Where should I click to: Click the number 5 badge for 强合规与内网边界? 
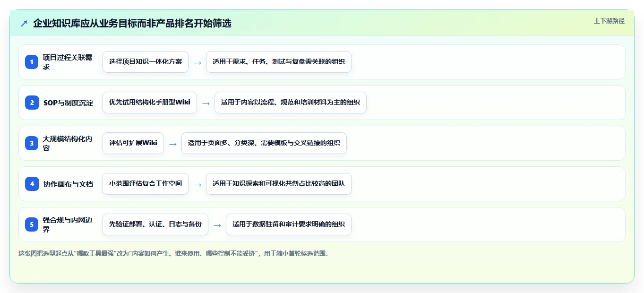tap(32, 224)
